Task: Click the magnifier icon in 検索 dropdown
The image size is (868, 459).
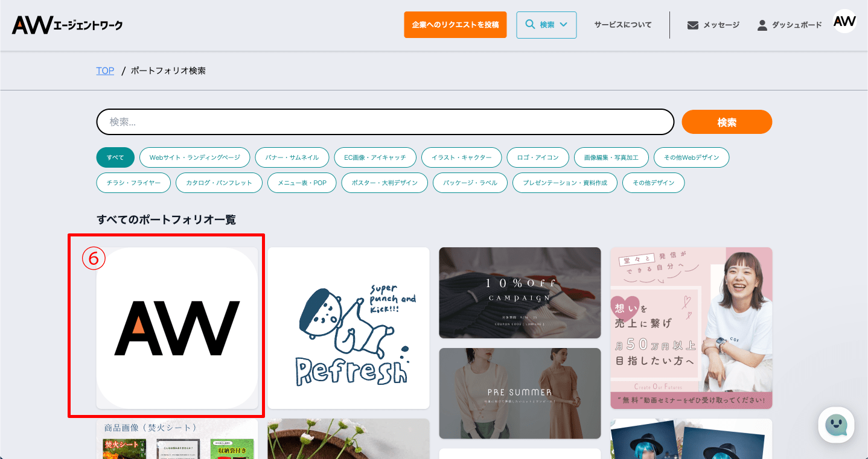Action: click(530, 25)
